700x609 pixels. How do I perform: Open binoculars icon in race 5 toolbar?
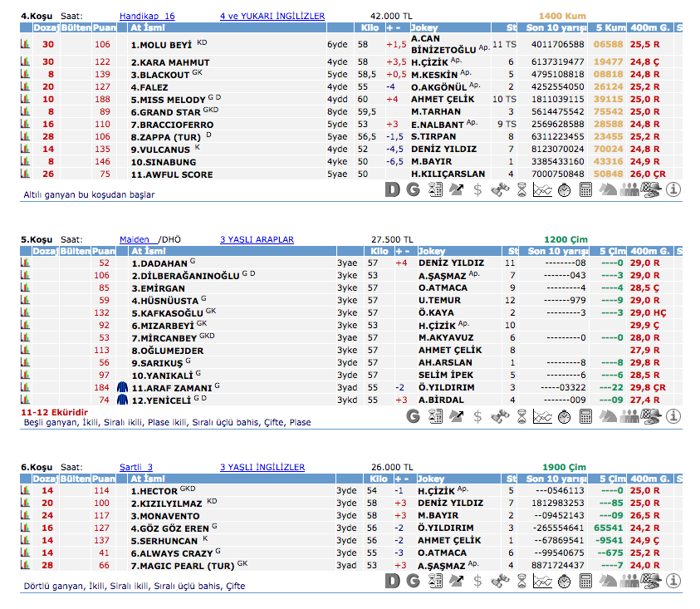click(499, 415)
